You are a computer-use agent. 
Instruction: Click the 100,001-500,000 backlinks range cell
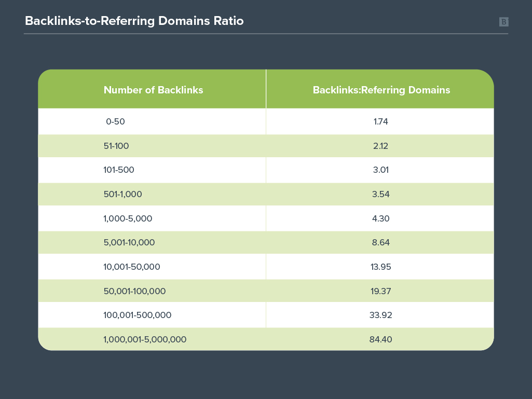[x=138, y=315]
